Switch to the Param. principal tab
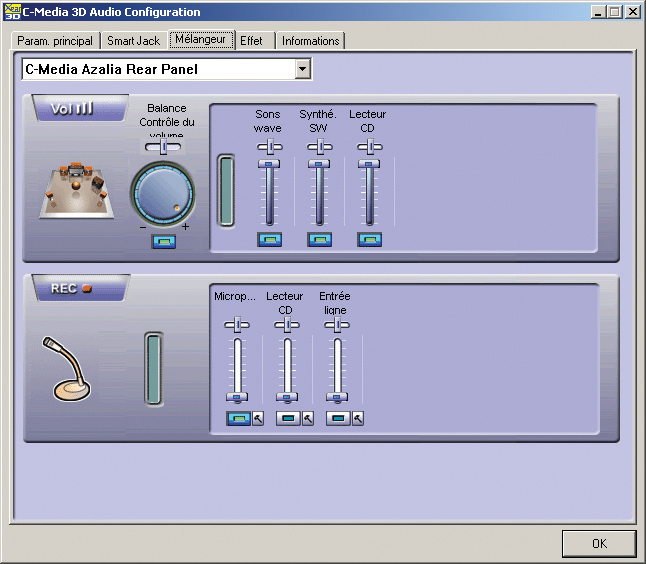 pos(55,41)
